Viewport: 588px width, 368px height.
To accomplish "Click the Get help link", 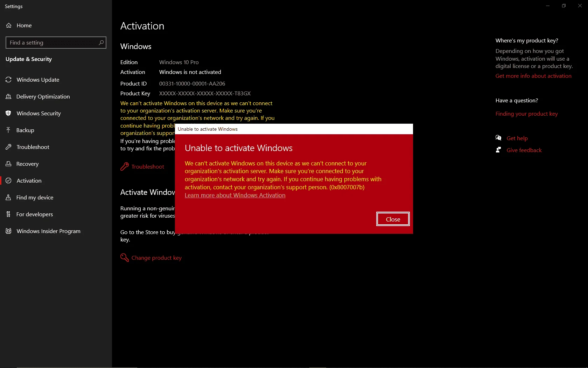I will tap(517, 138).
